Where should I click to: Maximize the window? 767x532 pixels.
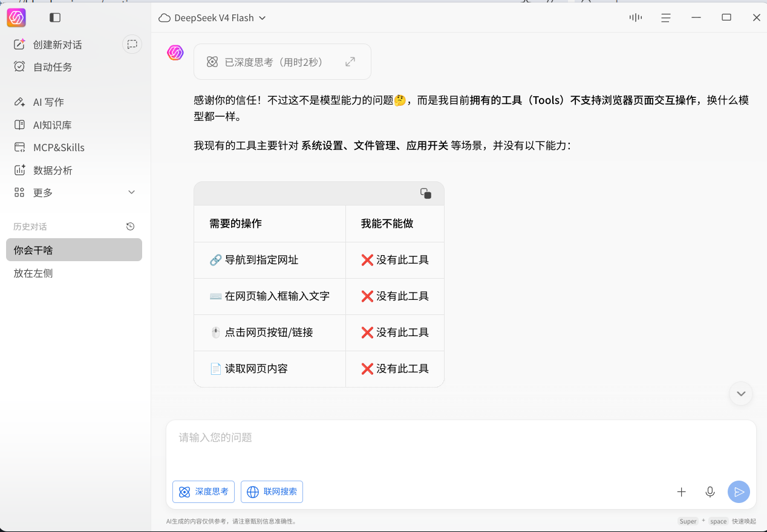(726, 18)
